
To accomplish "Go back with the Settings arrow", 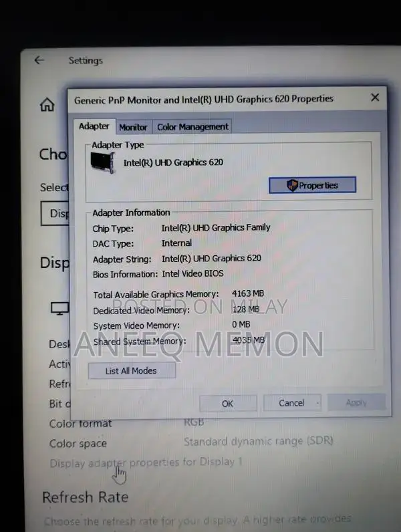I will pos(39,60).
